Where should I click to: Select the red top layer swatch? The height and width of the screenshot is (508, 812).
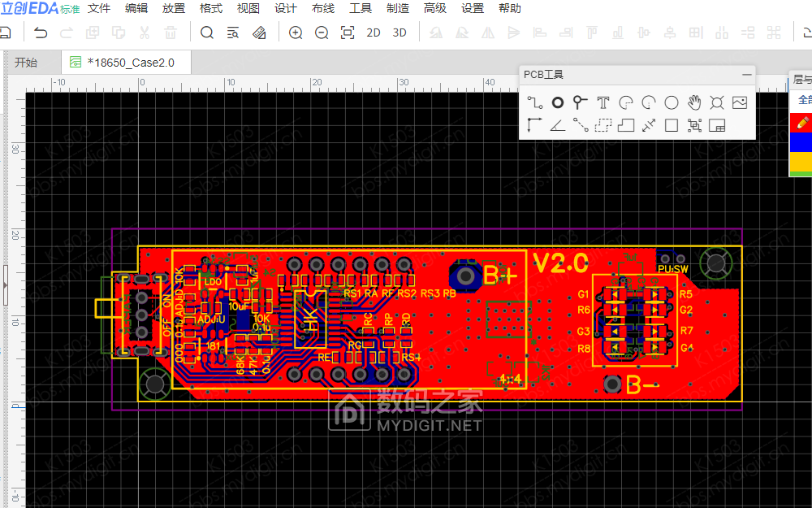801,123
